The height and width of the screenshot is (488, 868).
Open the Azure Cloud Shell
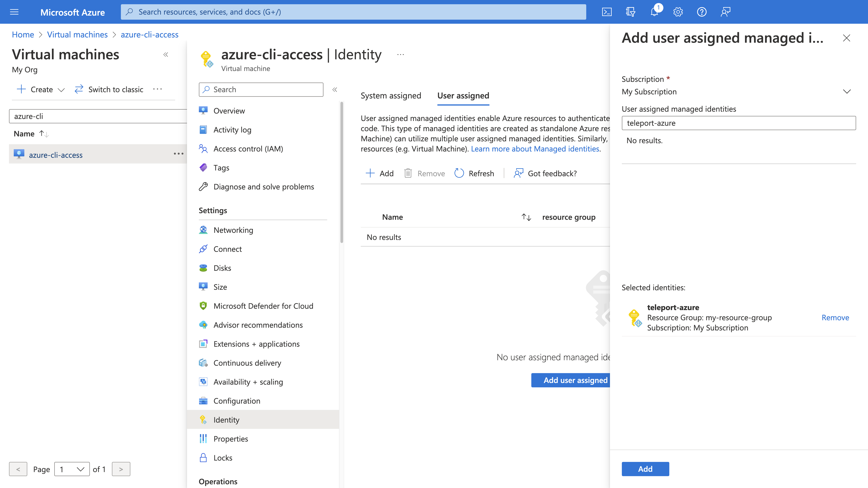[607, 12]
